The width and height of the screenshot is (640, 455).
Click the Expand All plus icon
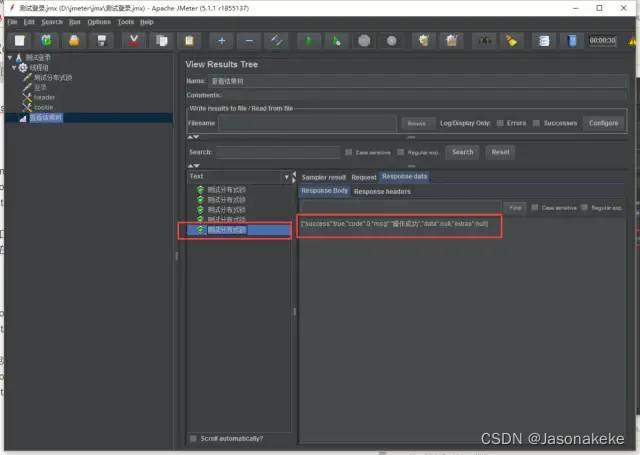(222, 40)
